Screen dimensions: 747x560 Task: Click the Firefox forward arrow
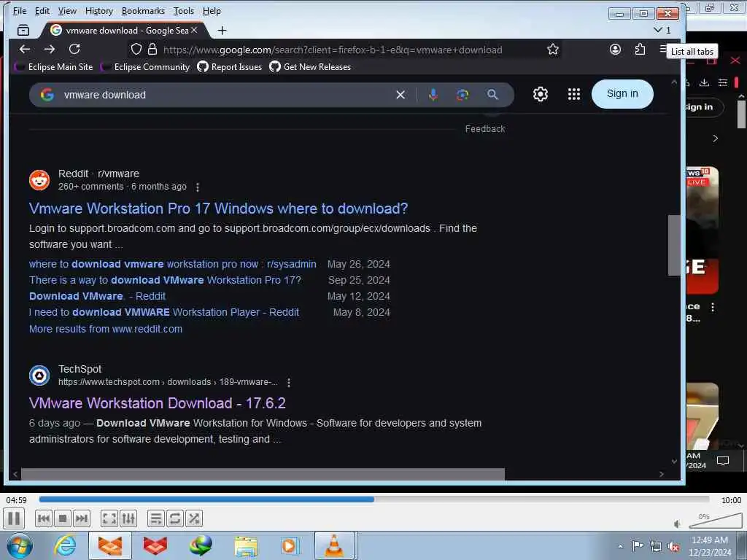[x=50, y=49]
